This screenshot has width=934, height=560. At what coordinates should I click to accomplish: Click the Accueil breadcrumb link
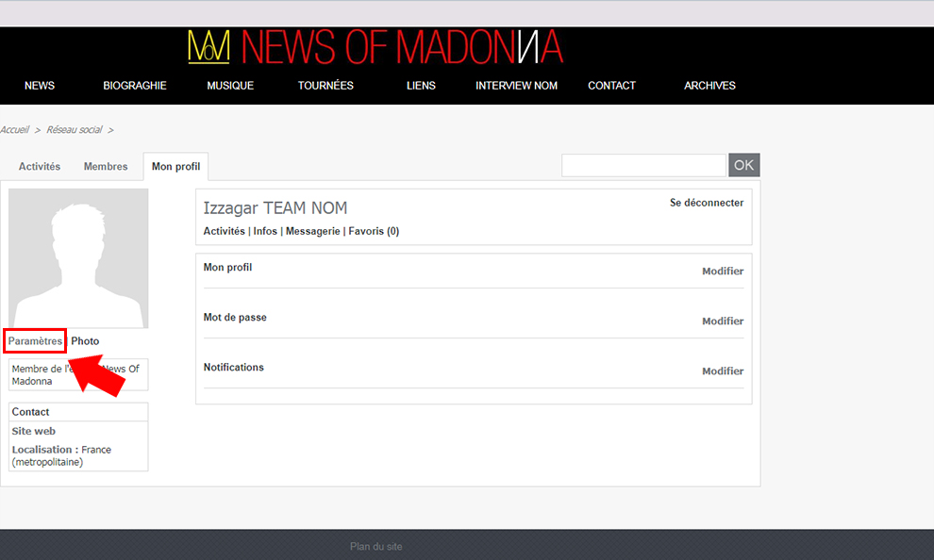tap(14, 130)
